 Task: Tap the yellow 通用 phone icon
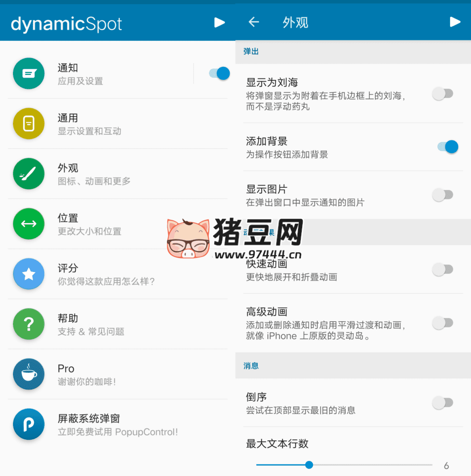coord(29,124)
